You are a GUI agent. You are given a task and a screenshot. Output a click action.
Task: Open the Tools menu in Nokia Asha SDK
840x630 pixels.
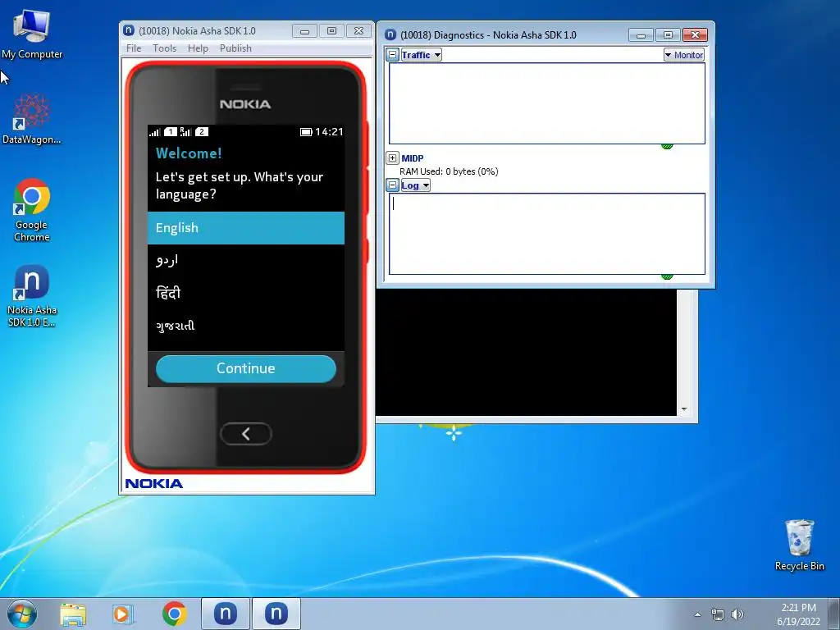click(x=164, y=48)
